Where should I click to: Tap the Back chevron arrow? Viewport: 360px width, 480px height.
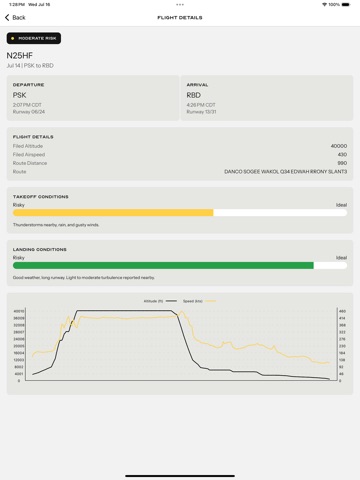[x=7, y=17]
